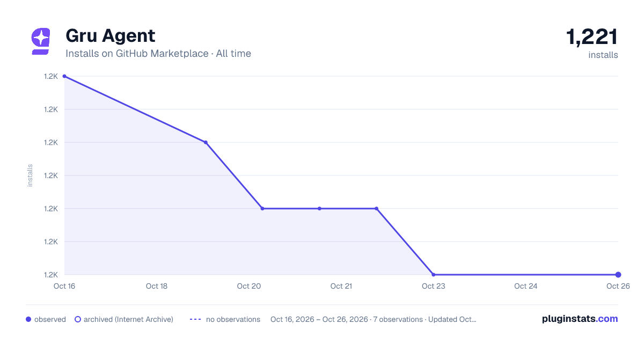Select the middle point of the flat three-point segment

[x=319, y=209]
